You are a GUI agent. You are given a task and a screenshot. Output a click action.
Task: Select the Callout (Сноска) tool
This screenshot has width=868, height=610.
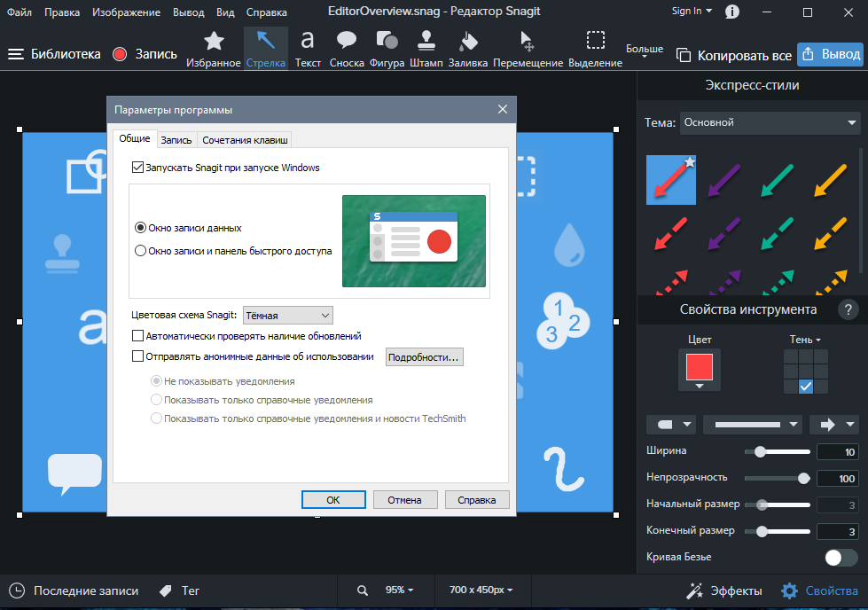tap(347, 49)
